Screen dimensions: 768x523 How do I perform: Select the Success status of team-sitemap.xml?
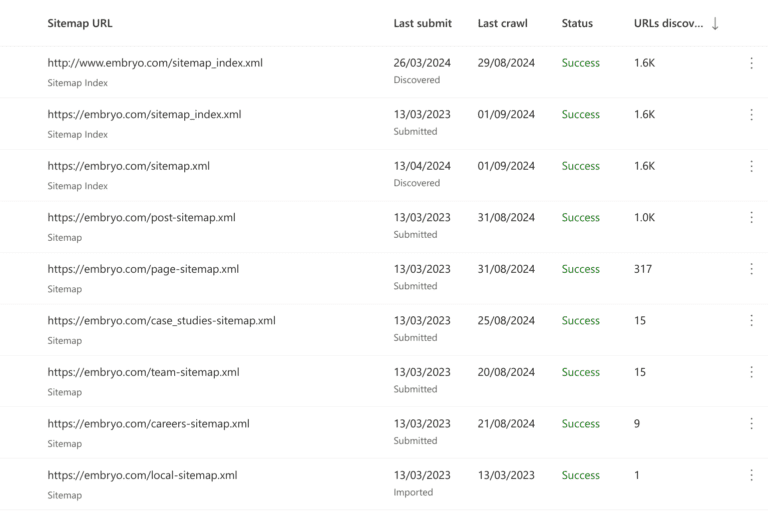(x=580, y=372)
